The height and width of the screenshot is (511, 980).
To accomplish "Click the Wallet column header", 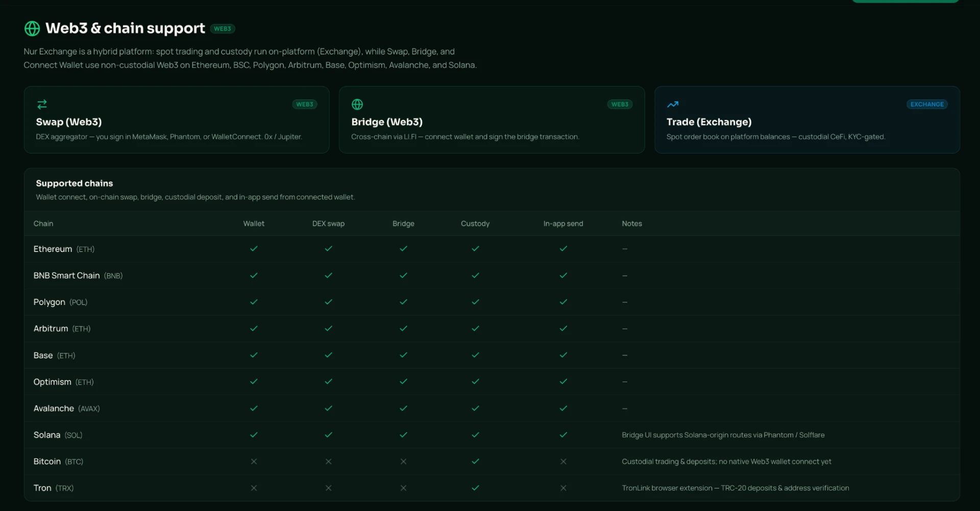I will [254, 223].
